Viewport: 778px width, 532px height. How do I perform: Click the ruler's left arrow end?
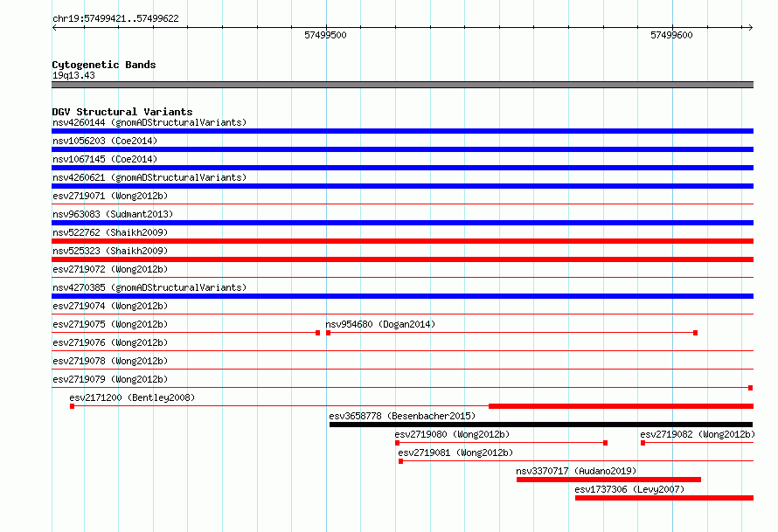coord(54,27)
